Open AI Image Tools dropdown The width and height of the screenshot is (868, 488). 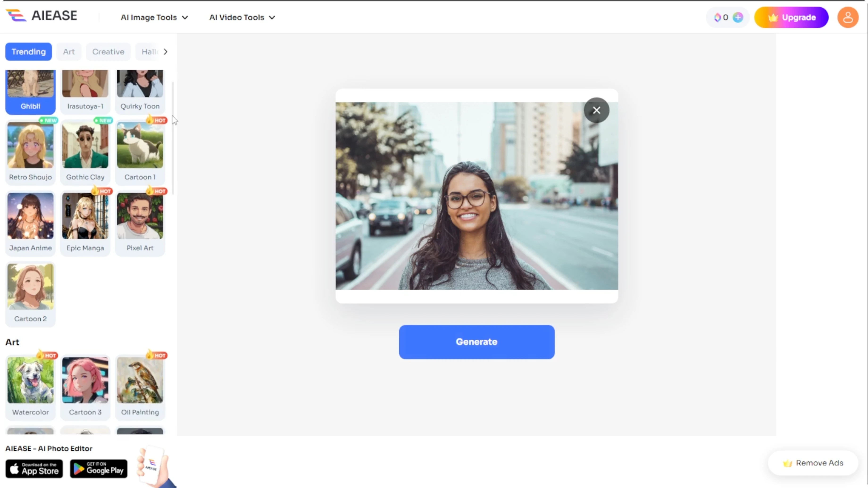154,17
